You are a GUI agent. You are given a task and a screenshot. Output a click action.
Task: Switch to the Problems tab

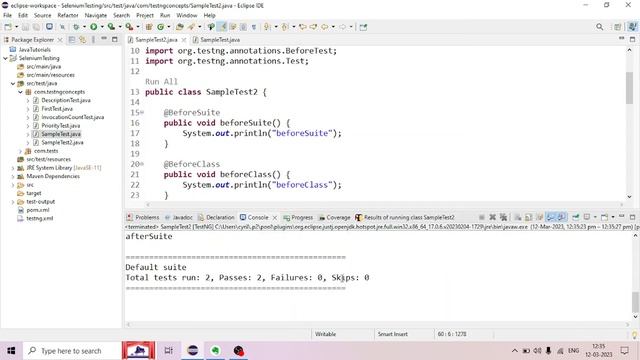(143, 217)
